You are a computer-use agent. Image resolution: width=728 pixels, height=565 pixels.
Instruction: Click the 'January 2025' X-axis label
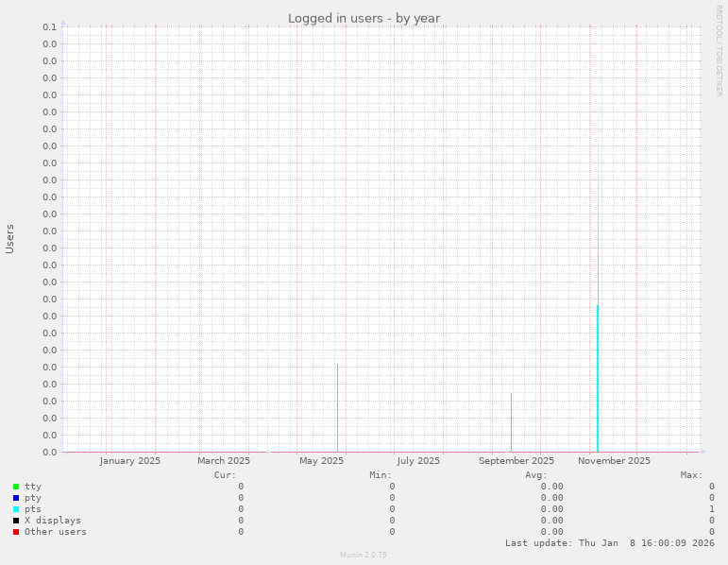(x=129, y=461)
